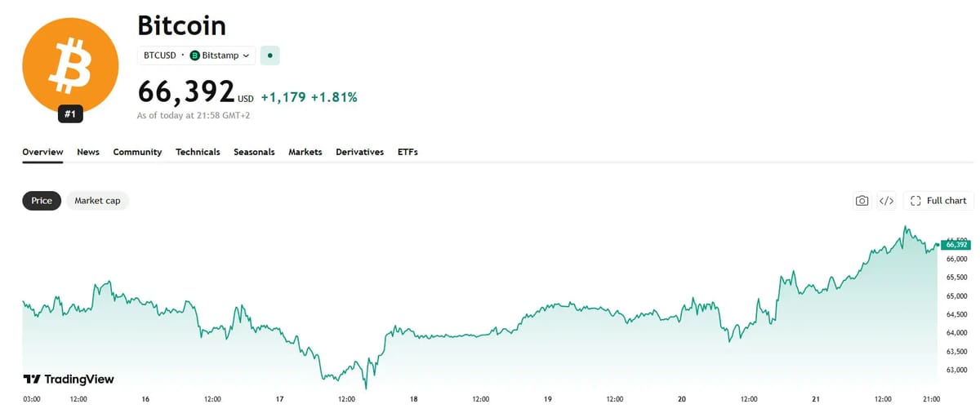Click the #1 rank badge

pyautogui.click(x=70, y=114)
